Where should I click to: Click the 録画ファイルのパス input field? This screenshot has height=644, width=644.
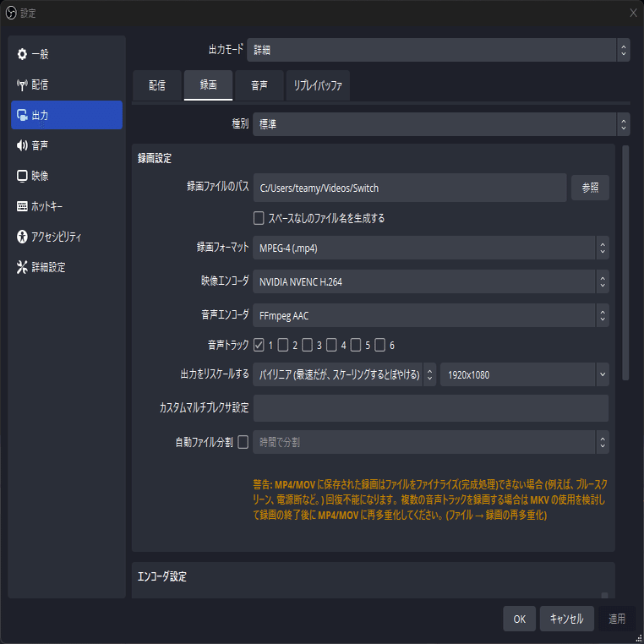tap(410, 188)
